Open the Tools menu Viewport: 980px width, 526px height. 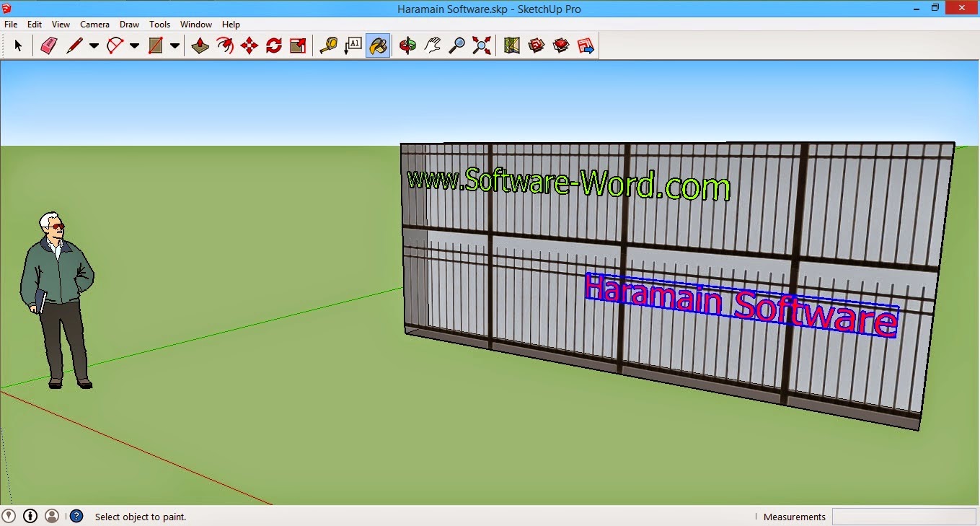pos(160,25)
